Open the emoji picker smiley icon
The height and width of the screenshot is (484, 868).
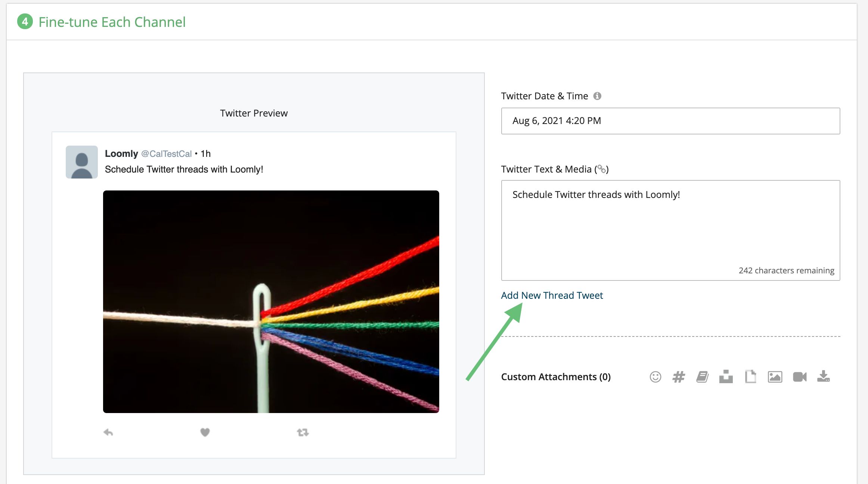point(655,377)
